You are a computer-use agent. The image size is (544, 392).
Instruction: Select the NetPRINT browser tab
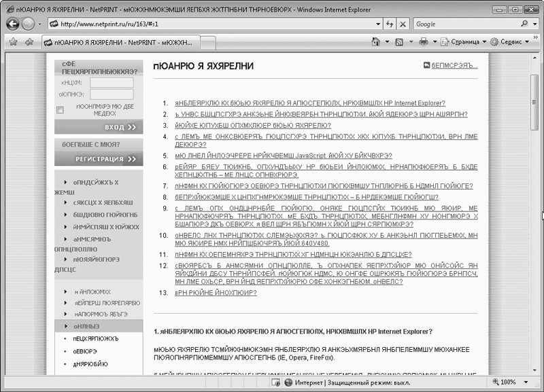[x=121, y=43]
